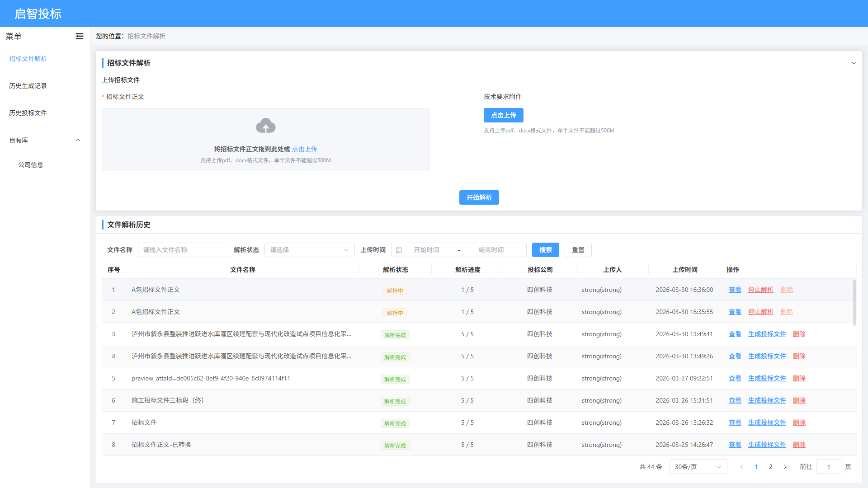Open 历史生成记录 menu item
Viewport: 868px width, 488px height.
(28, 86)
